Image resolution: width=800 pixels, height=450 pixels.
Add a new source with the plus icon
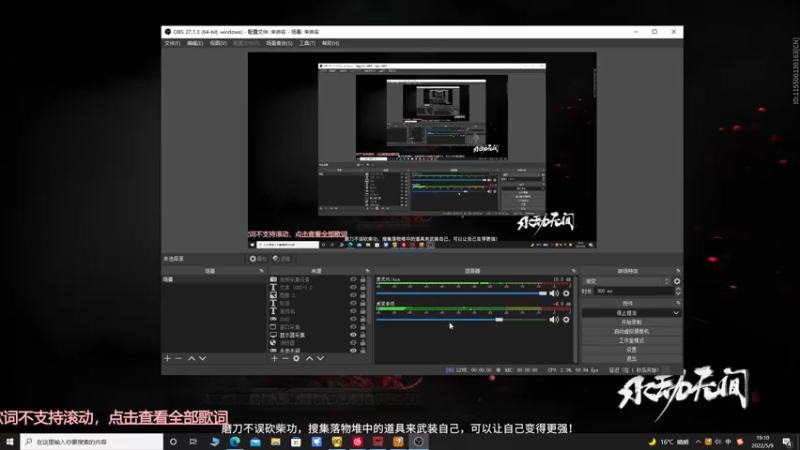[x=274, y=359]
